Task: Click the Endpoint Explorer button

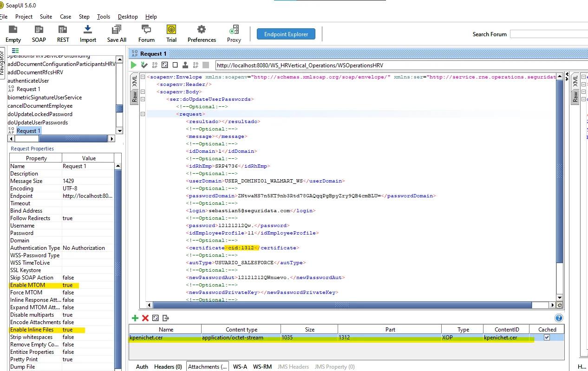Action: click(x=286, y=34)
